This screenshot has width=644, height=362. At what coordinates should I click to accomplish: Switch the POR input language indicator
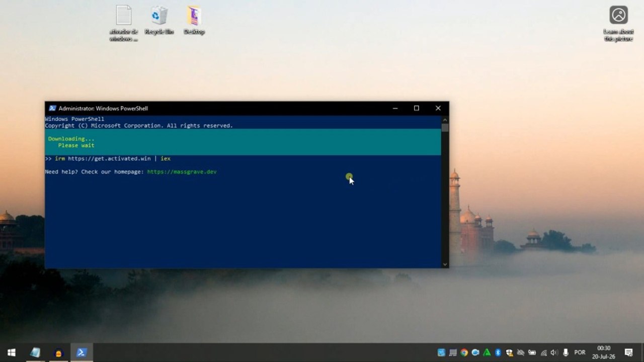[580, 352]
